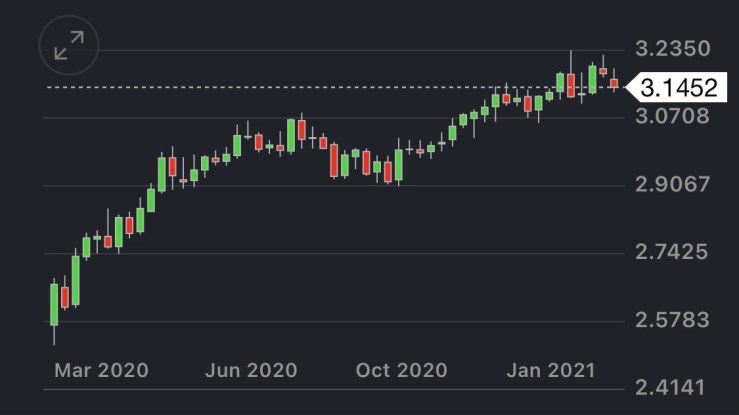Click the fullscreen expand arrows icon

[x=69, y=45]
